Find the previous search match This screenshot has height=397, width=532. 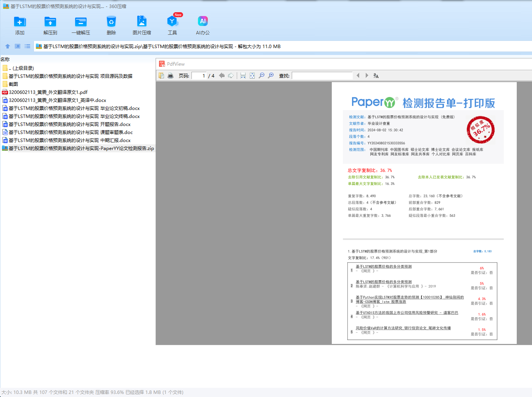point(358,76)
